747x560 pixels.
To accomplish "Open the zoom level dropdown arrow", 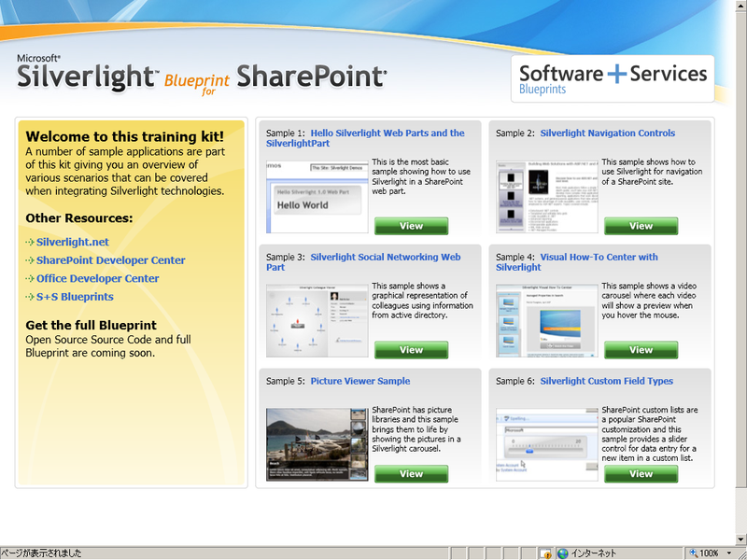I will tap(729, 553).
